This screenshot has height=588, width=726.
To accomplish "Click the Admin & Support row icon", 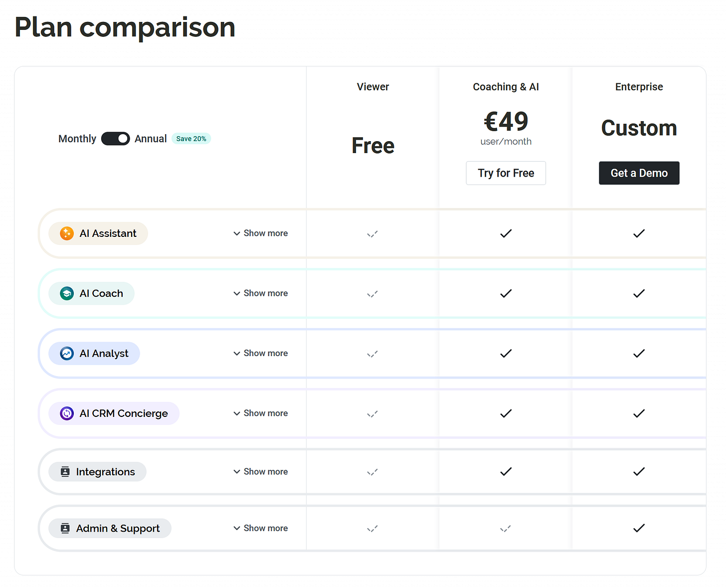I will point(65,528).
